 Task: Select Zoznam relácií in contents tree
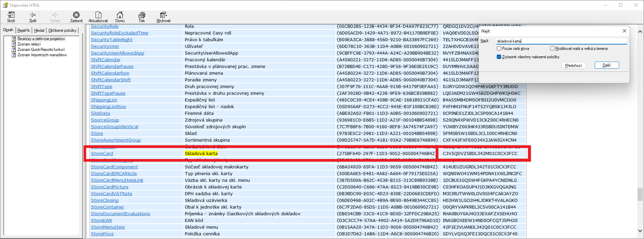[x=29, y=44]
